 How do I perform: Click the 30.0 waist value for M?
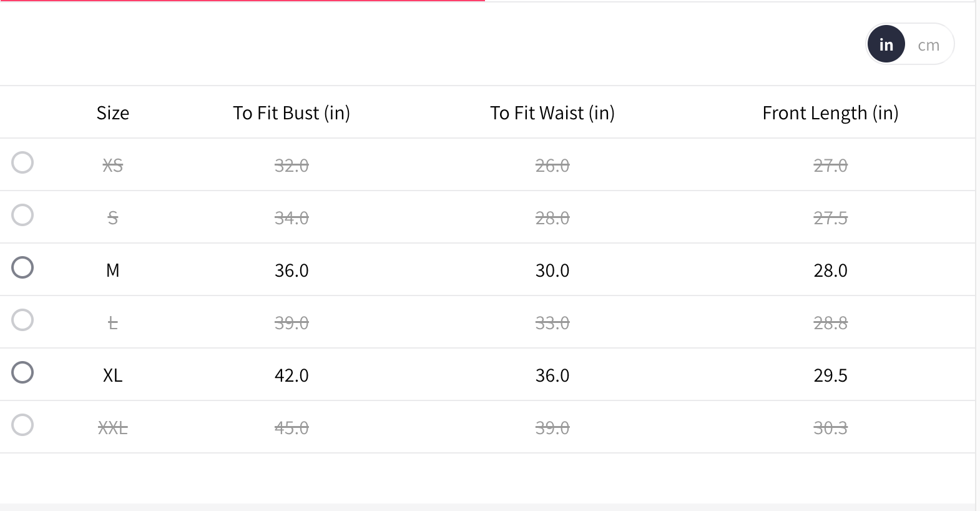coord(552,270)
